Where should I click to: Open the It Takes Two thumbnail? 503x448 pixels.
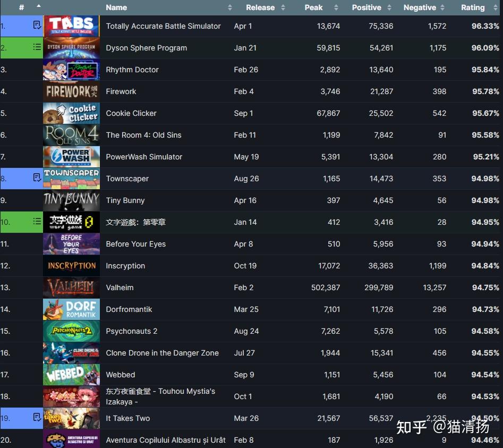click(x=71, y=418)
